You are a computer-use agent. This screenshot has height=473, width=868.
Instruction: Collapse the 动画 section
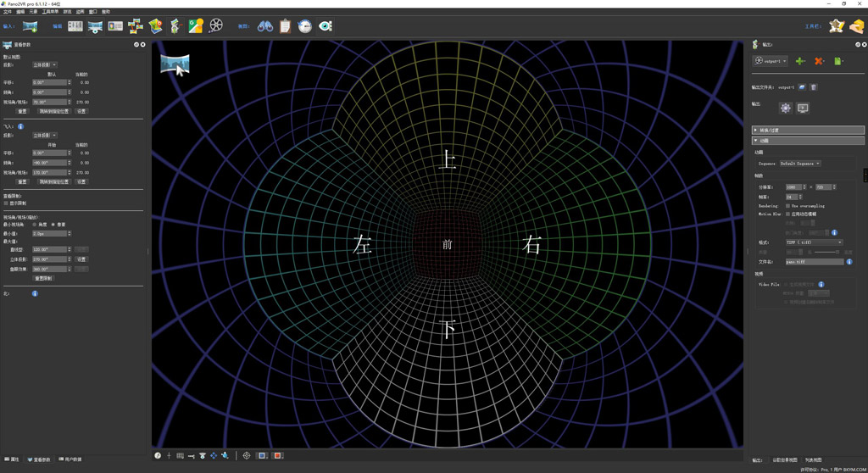(x=808, y=141)
